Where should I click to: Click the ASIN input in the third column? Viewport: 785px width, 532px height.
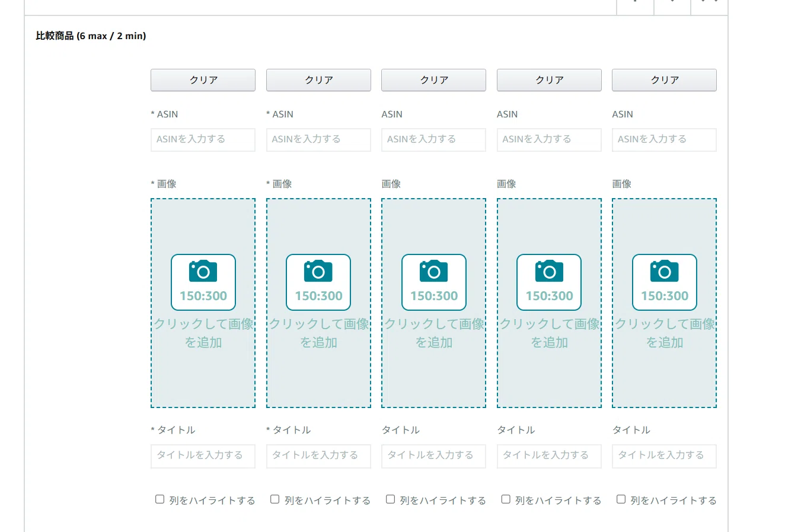pyautogui.click(x=434, y=140)
